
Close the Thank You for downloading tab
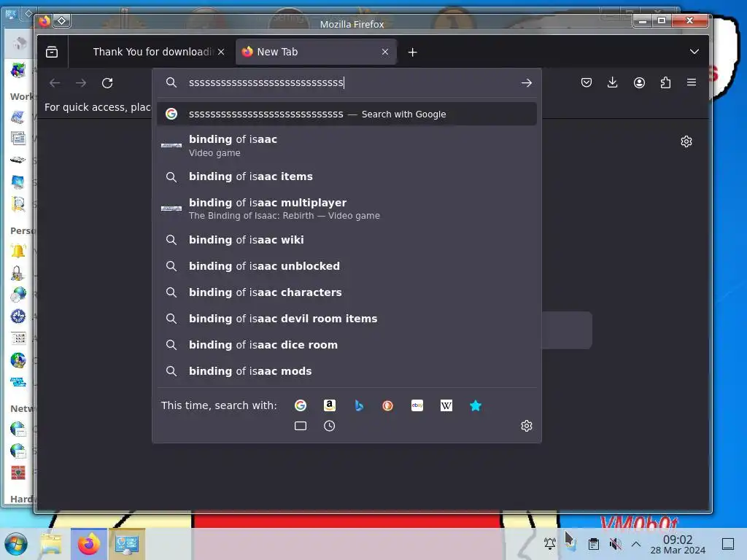tap(221, 52)
